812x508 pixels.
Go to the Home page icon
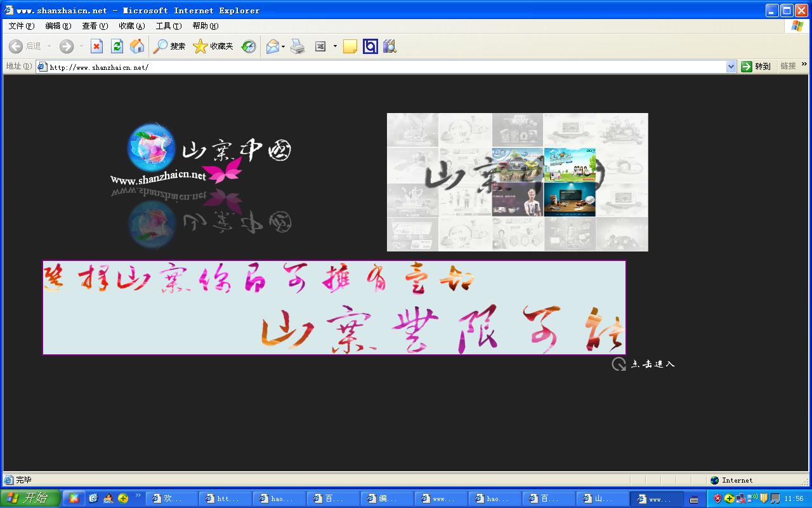pyautogui.click(x=137, y=46)
